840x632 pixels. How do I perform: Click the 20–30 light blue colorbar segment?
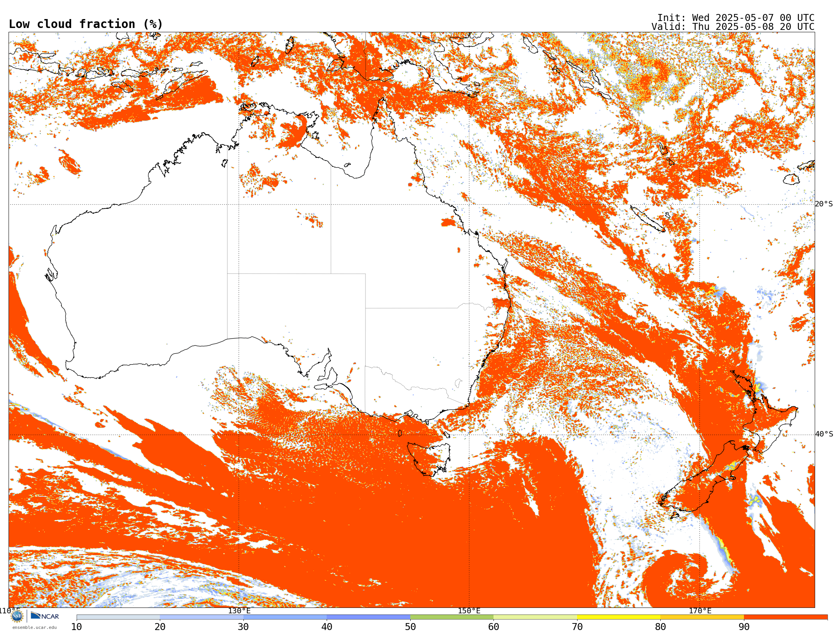202,617
